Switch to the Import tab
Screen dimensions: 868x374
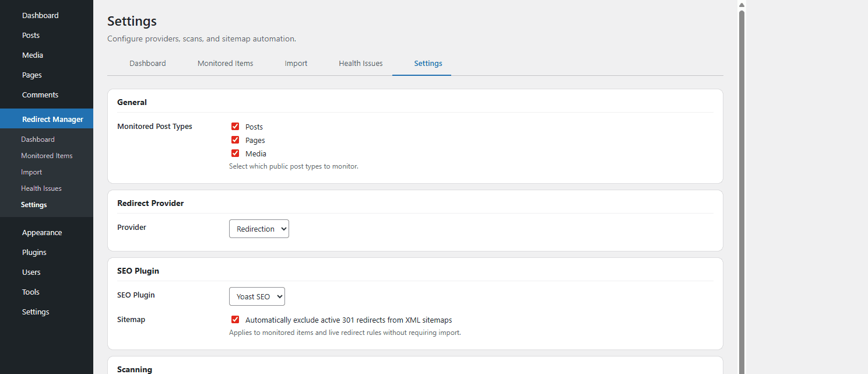(296, 63)
